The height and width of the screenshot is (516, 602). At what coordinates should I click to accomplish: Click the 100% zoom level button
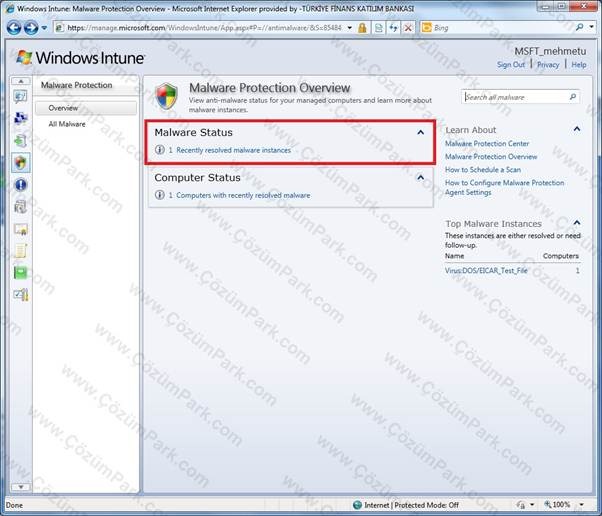pyautogui.click(x=557, y=504)
